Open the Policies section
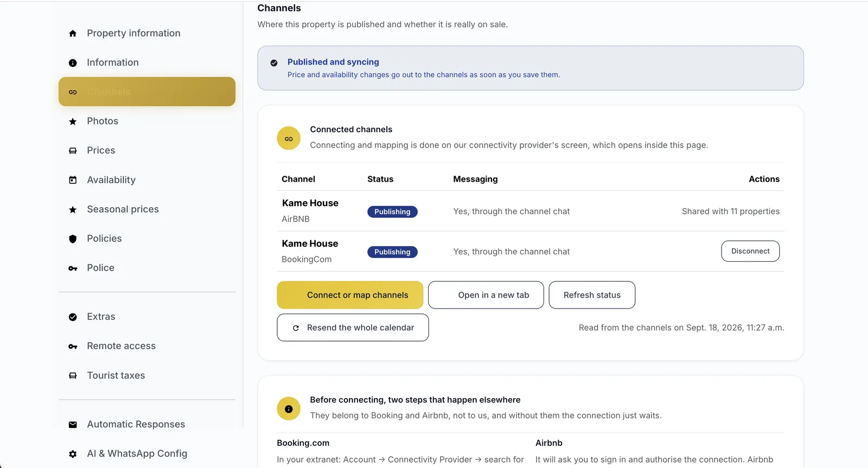Image resolution: width=868 pixels, height=468 pixels. point(147,238)
